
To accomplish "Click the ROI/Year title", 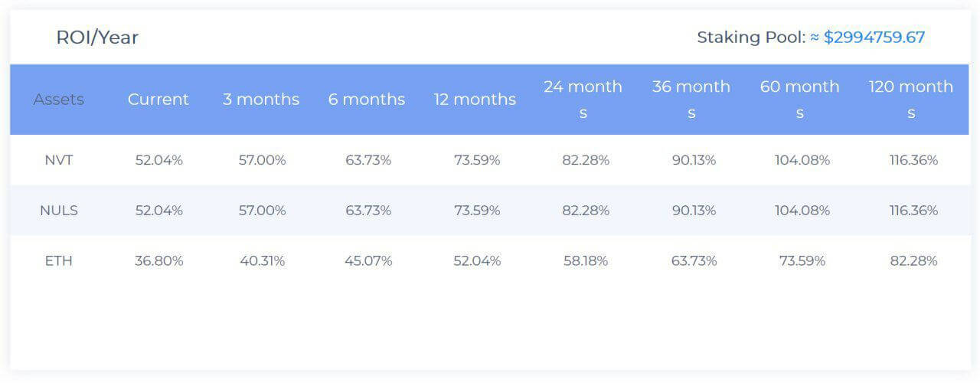I will click(x=97, y=37).
